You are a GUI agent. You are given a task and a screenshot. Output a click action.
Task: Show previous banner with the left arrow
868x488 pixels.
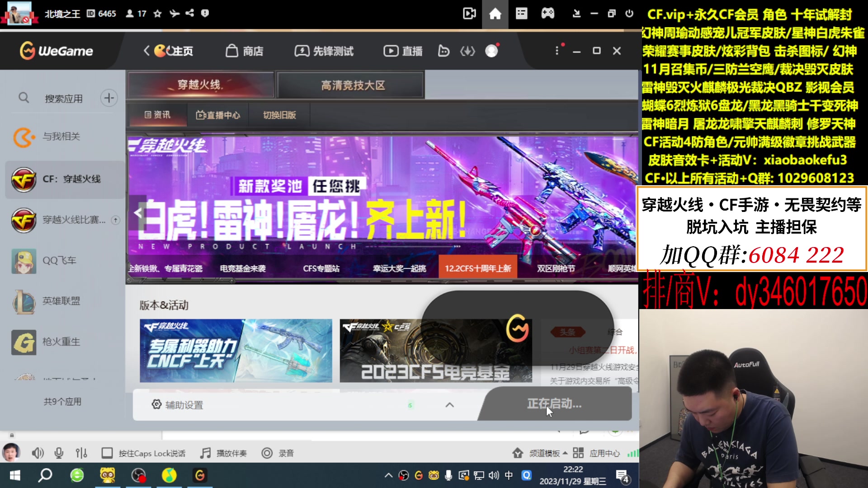(x=139, y=212)
